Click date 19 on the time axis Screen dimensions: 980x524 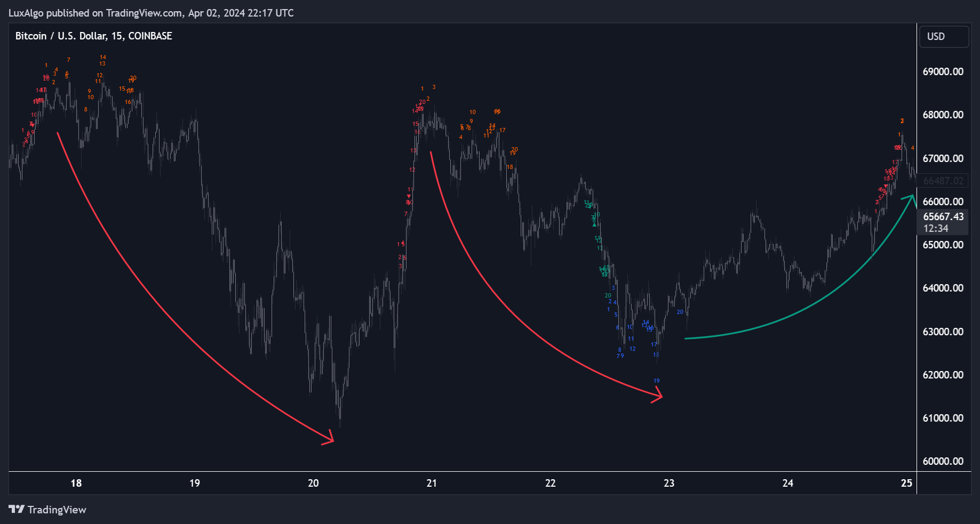[x=195, y=483]
